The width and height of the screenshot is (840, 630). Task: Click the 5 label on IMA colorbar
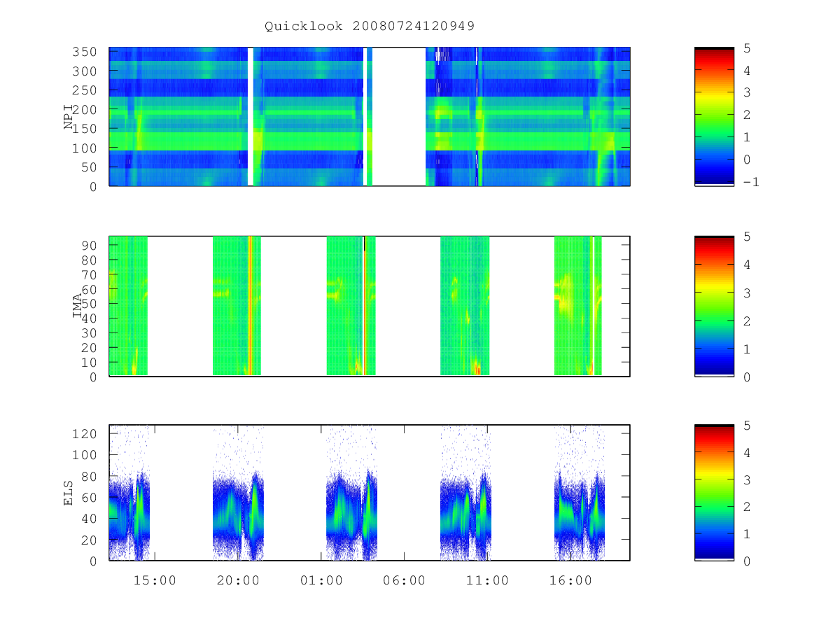click(x=746, y=237)
